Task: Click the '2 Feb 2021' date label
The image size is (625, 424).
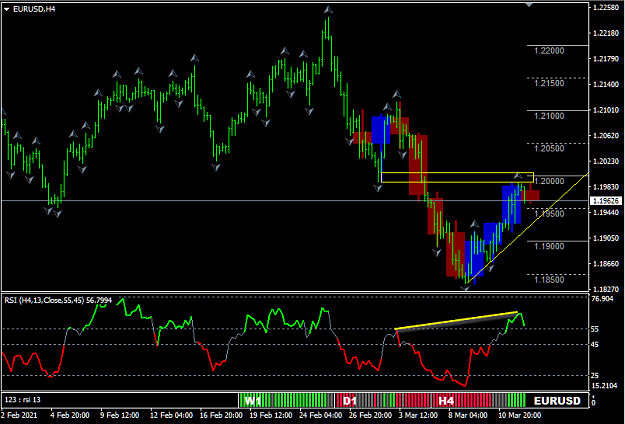Action: point(19,415)
